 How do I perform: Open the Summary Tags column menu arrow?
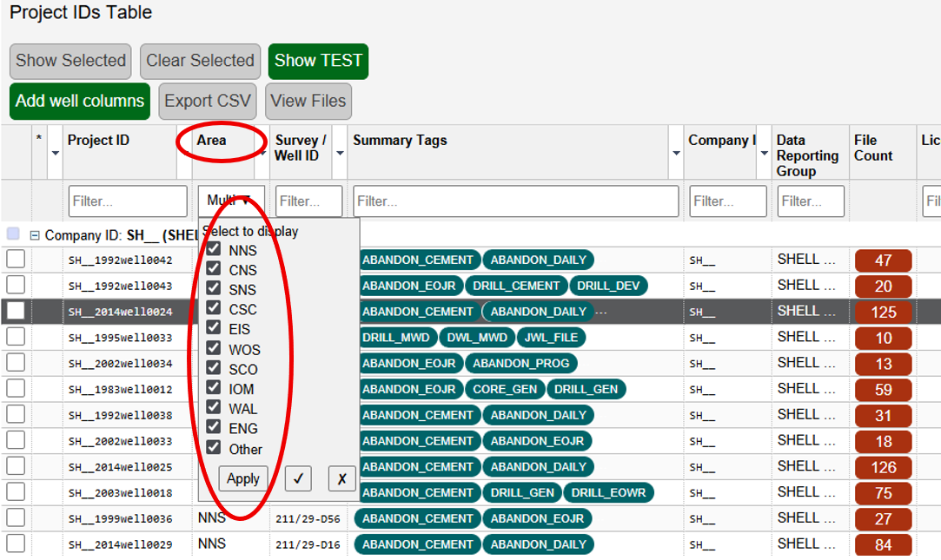(x=676, y=154)
